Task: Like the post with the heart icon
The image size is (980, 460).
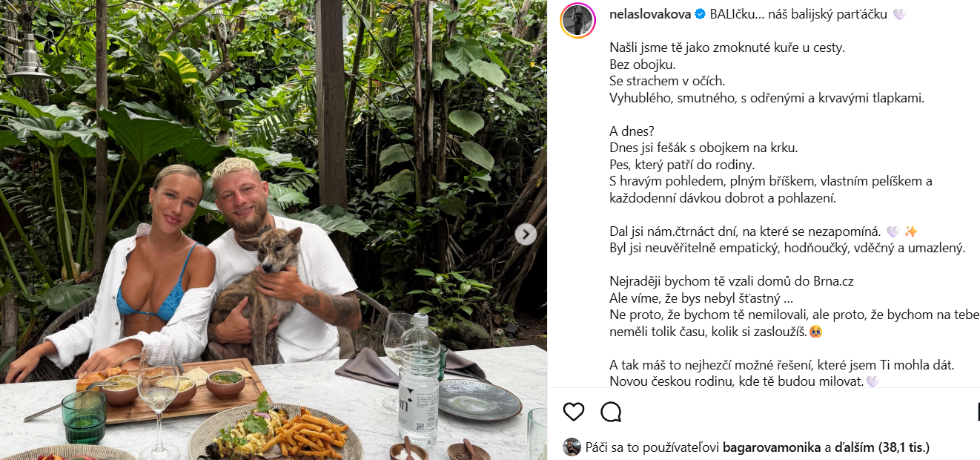Action: [573, 412]
